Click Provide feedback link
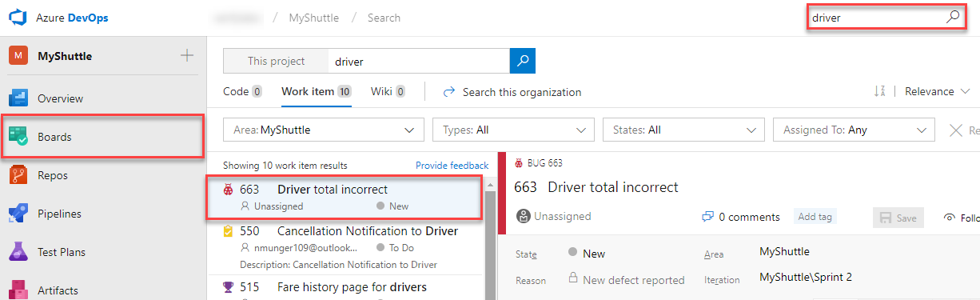The image size is (980, 300). point(452,166)
